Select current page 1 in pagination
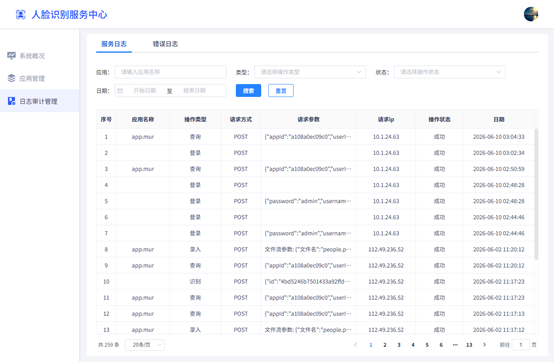Image resolution: width=554 pixels, height=362 pixels. [371, 345]
